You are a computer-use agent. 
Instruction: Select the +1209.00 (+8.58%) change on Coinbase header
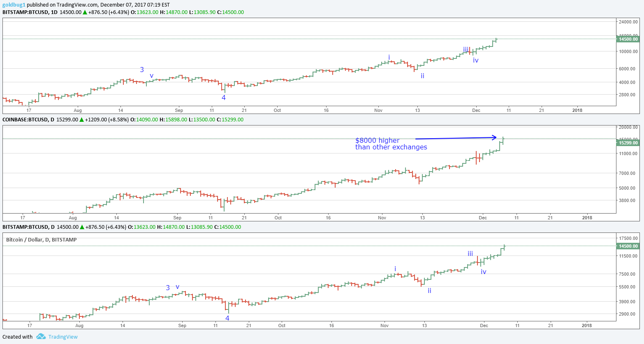coord(107,120)
